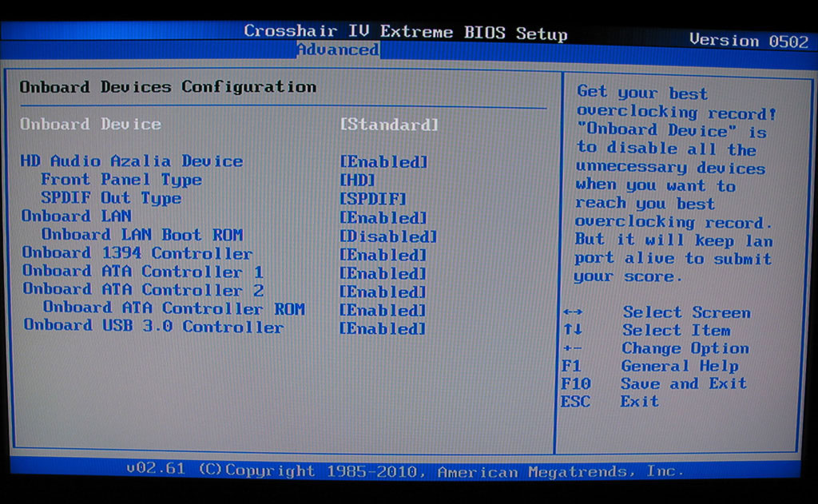818x504 pixels.
Task: Click the plus-minus Change Option icon
Action: click(572, 347)
